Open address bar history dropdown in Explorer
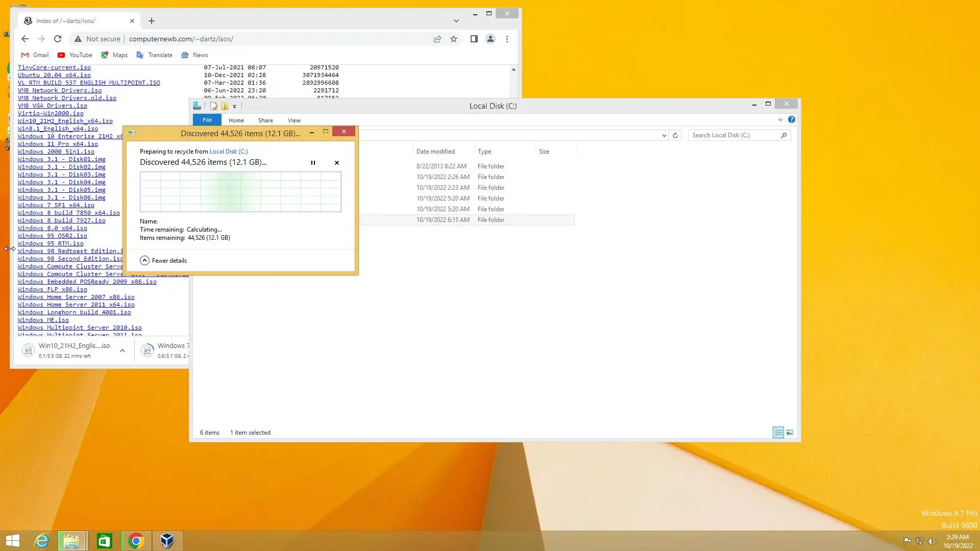This screenshot has width=980, height=551. [x=664, y=135]
